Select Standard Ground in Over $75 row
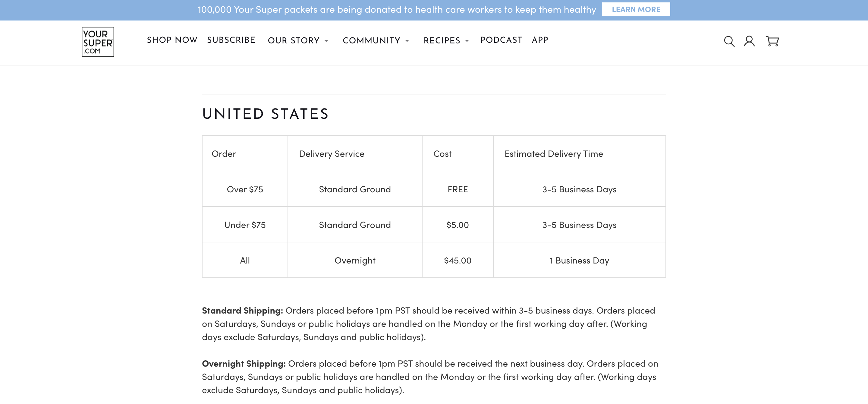868x404 pixels. click(355, 189)
